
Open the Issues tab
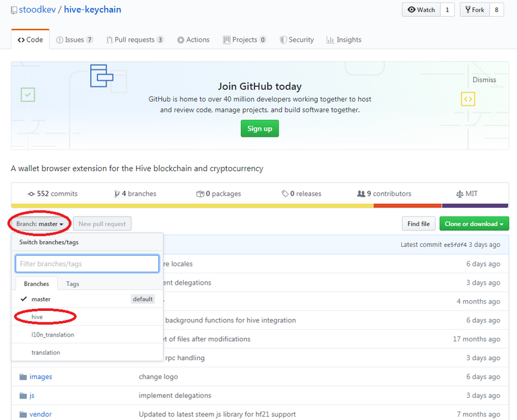75,40
